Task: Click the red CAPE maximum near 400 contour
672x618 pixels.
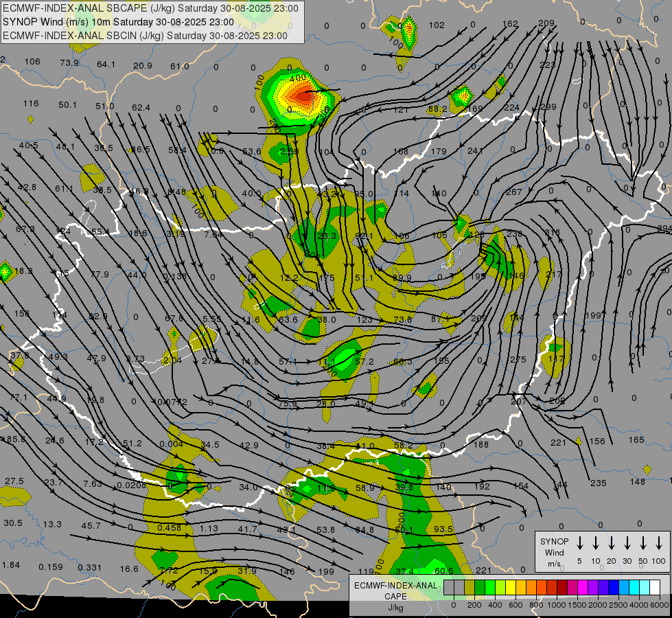Action: (304, 95)
